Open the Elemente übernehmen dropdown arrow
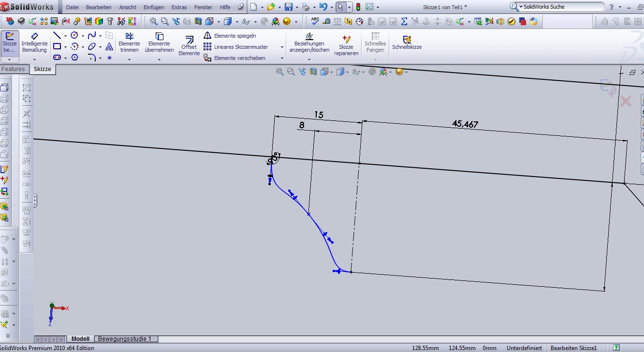This screenshot has height=352, width=644. click(x=159, y=60)
